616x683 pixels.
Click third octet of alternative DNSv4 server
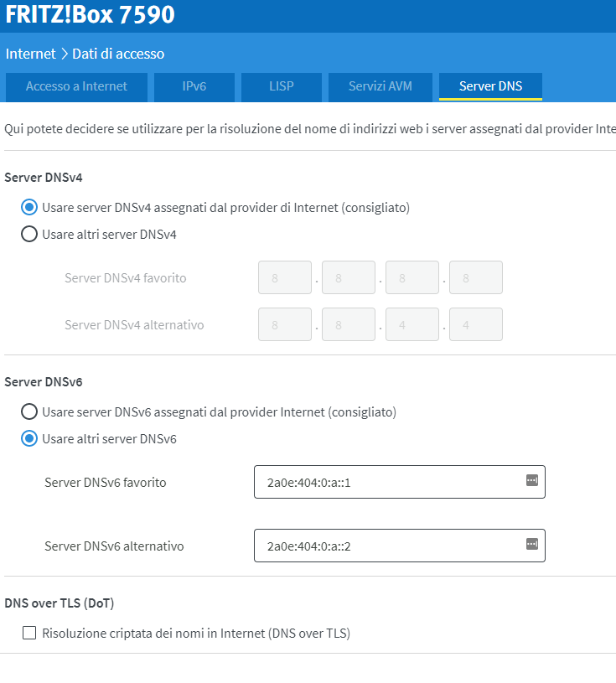click(x=412, y=324)
